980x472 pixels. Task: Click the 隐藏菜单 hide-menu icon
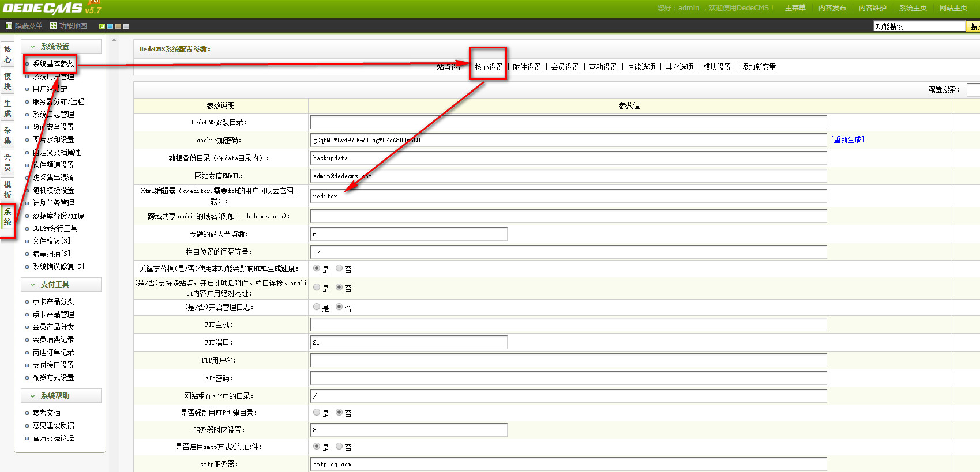(x=9, y=26)
